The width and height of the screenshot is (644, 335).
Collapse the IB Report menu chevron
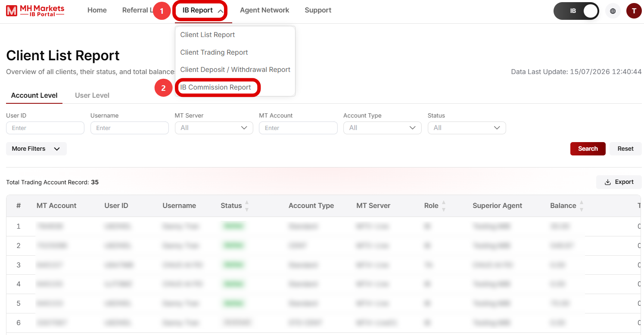[220, 11]
